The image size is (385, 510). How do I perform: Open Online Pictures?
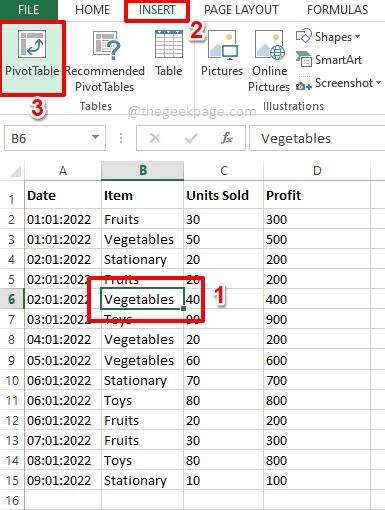[269, 61]
